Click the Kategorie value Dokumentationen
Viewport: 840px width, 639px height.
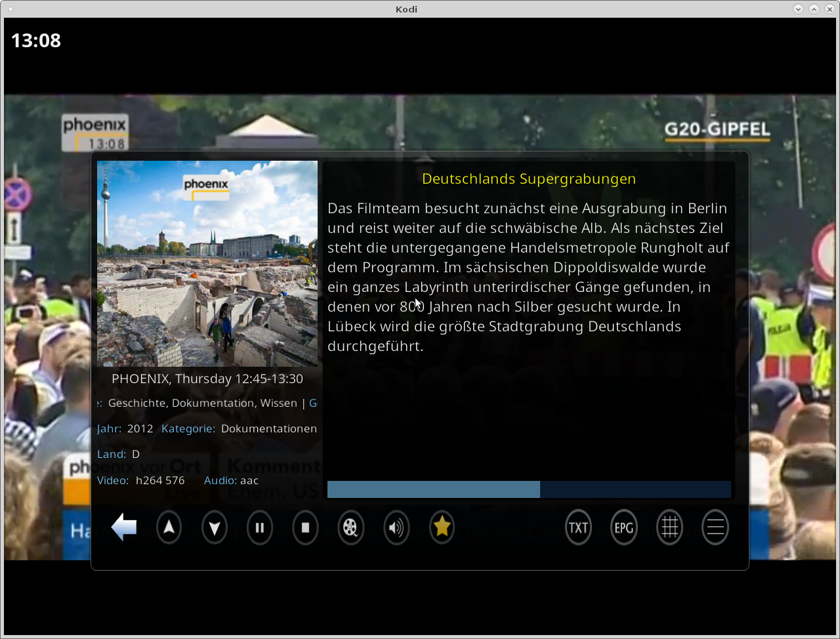tap(269, 428)
